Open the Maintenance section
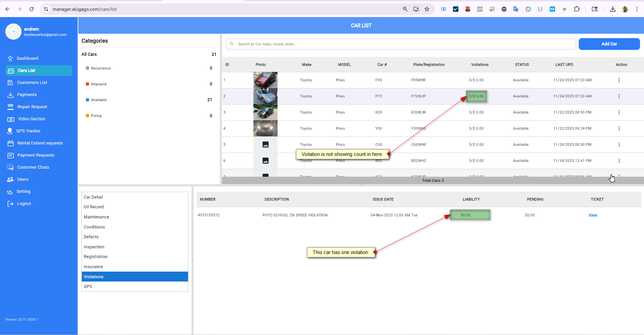 click(x=96, y=217)
